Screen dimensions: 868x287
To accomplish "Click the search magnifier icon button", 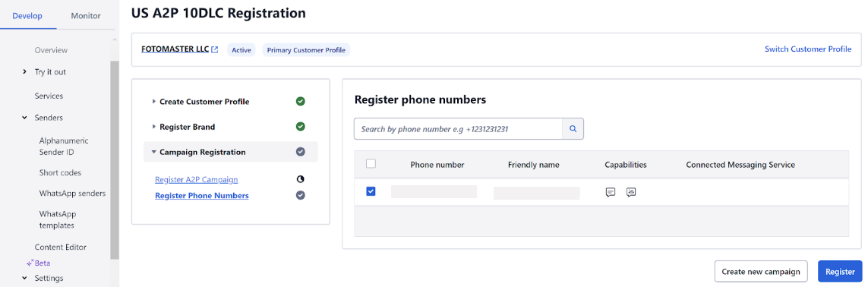I will 573,129.
